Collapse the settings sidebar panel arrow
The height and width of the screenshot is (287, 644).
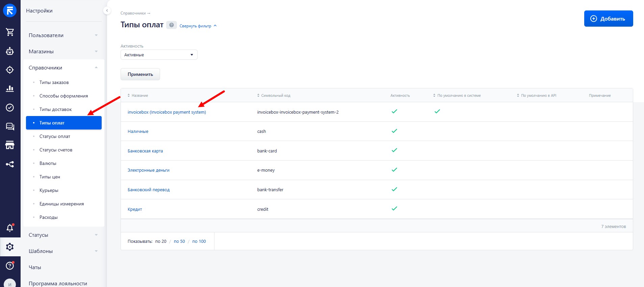tap(107, 10)
